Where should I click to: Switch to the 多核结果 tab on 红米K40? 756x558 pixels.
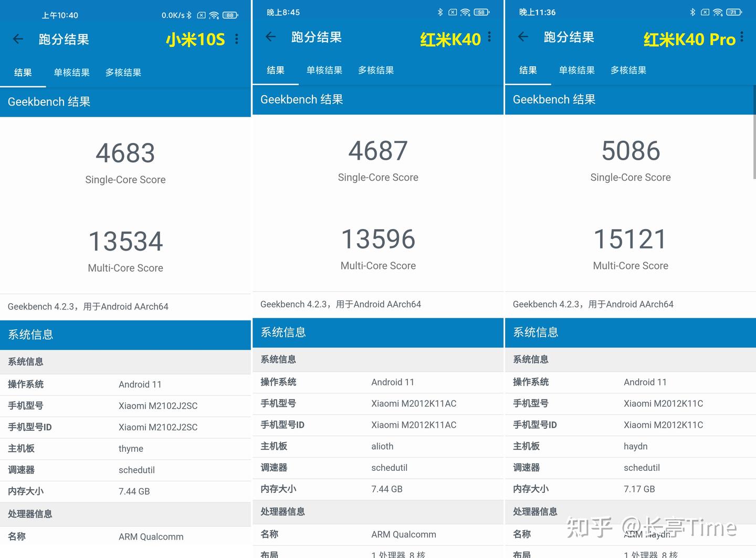click(376, 70)
